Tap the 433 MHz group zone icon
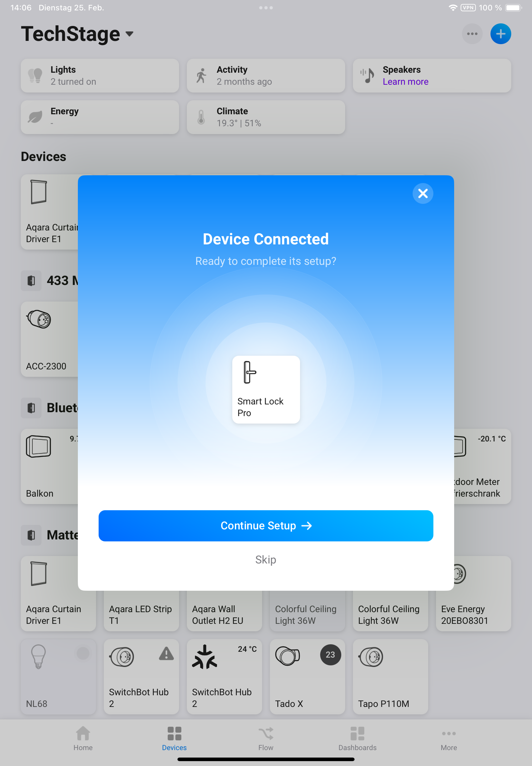 (31, 281)
